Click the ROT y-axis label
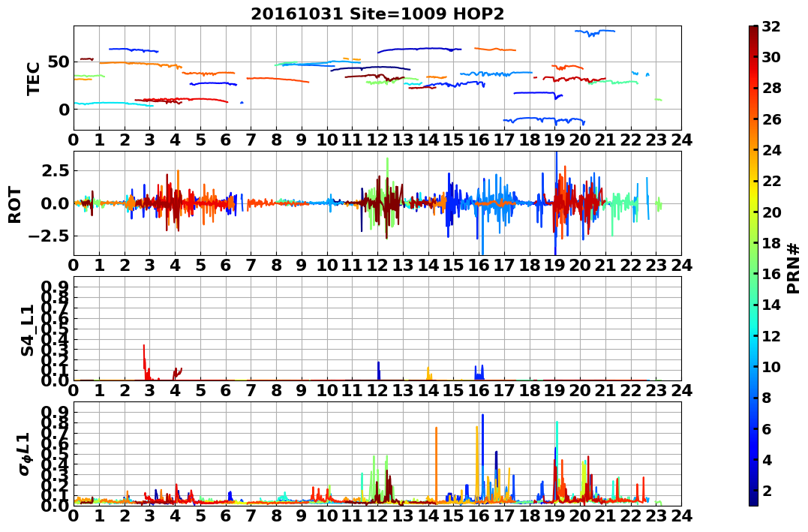808x532 pixels. pos(15,204)
